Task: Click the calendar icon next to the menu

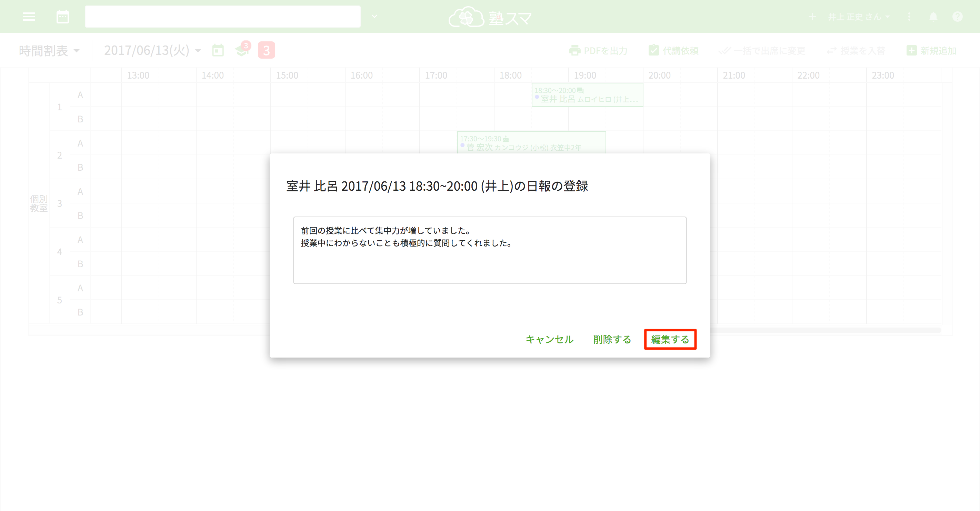Action: point(62,17)
